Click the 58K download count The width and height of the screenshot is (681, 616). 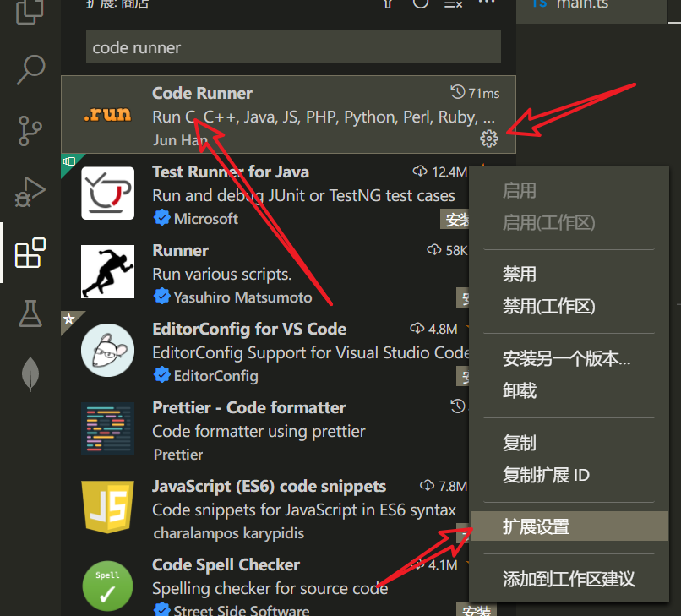(x=456, y=250)
